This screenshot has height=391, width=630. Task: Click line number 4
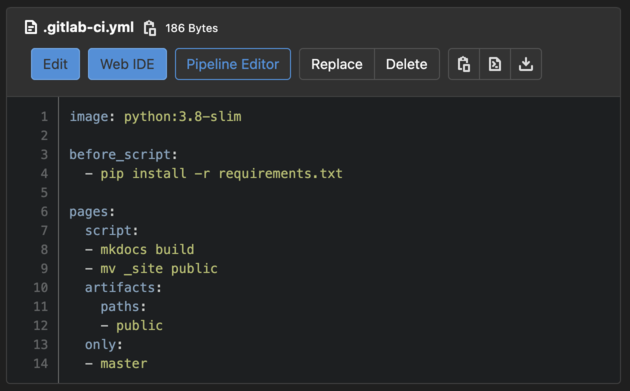tap(44, 174)
